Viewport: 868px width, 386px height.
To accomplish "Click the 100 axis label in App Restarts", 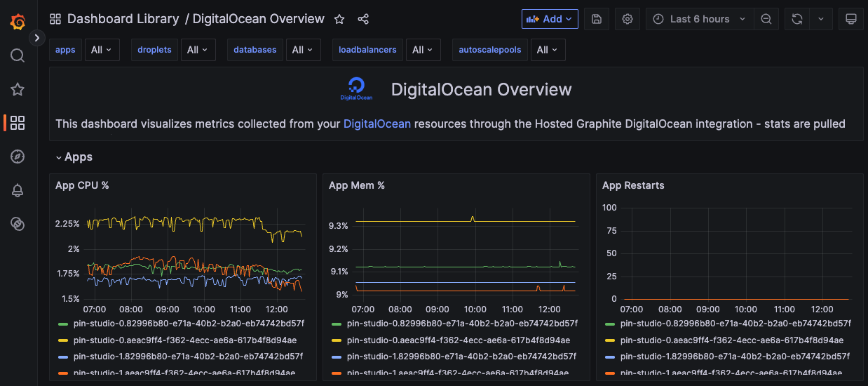I will [609, 208].
